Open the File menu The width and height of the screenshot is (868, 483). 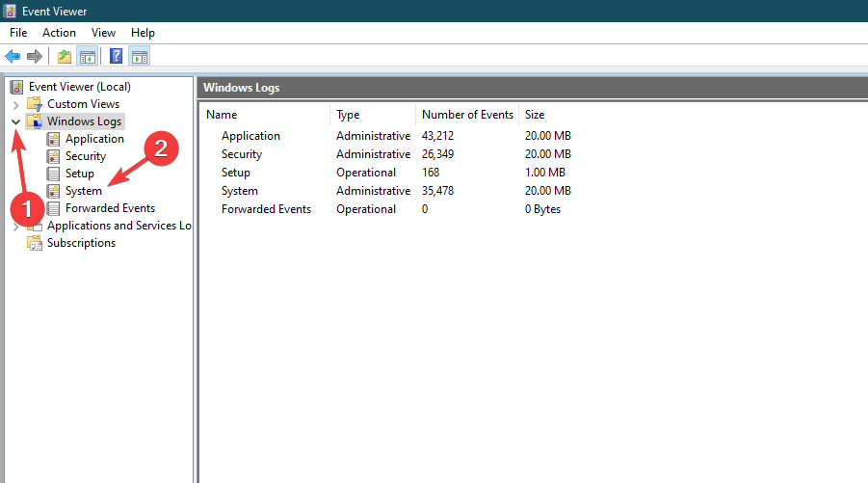click(18, 33)
